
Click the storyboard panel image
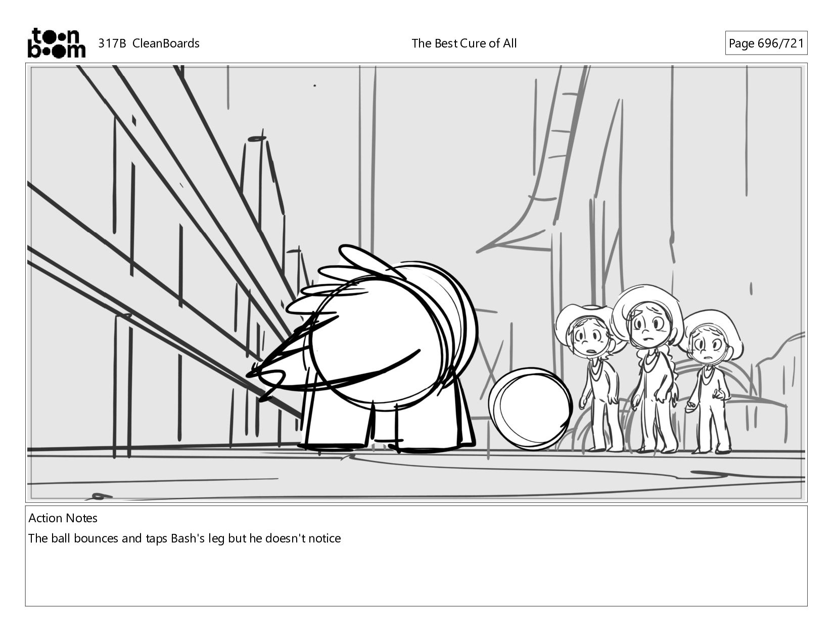416,283
